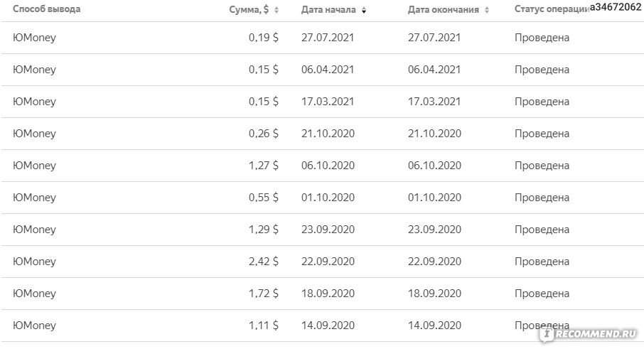Viewport: 644px width, 349px height.
Task: Click Проведена status for 17.03.2021 row
Action: [542, 102]
